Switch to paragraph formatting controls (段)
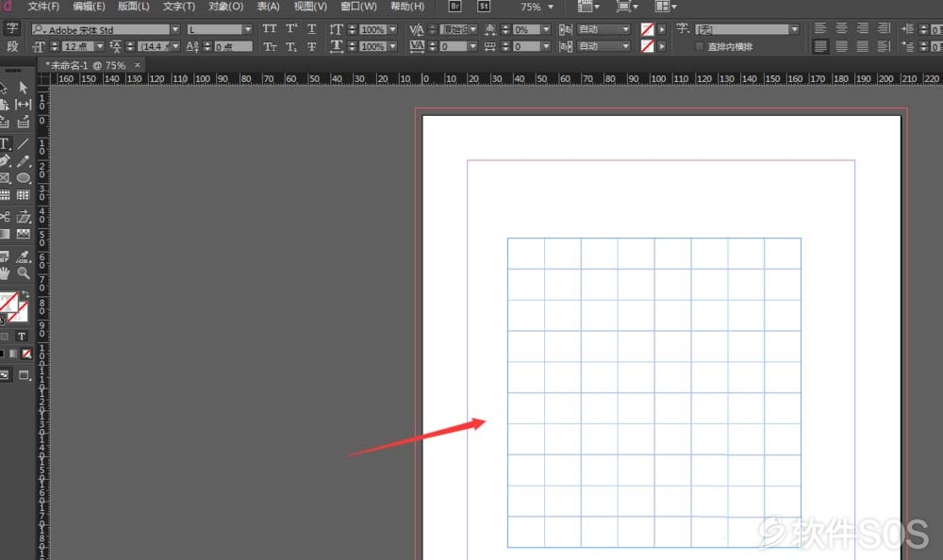 12,46
